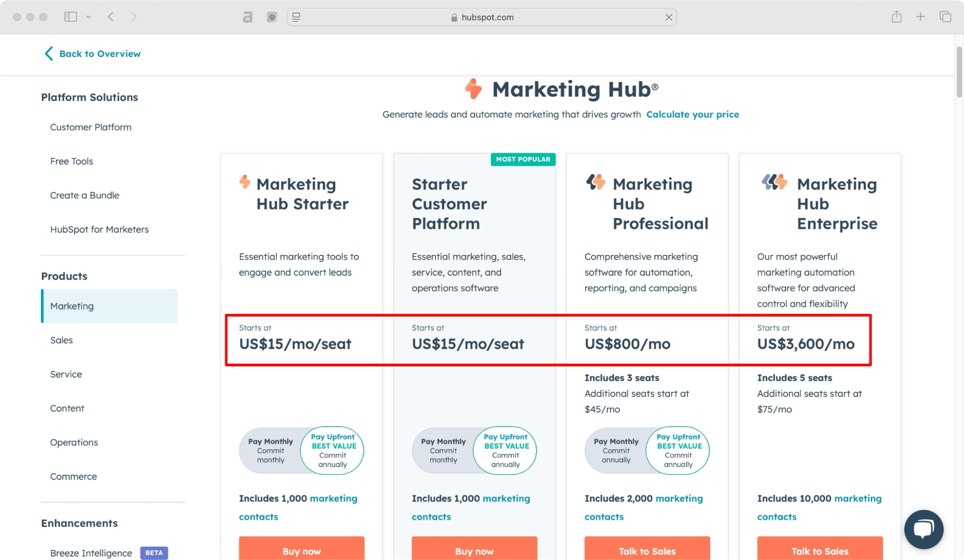Click the MOST POPULAR badge
The image size is (964, 560).
pos(523,159)
